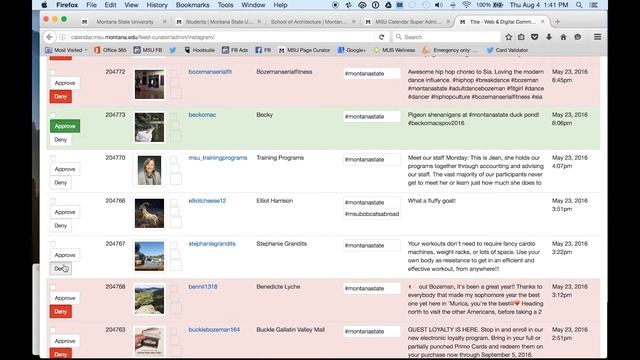
Task: Open the goat photo thumbnail for 204766
Action: click(149, 213)
